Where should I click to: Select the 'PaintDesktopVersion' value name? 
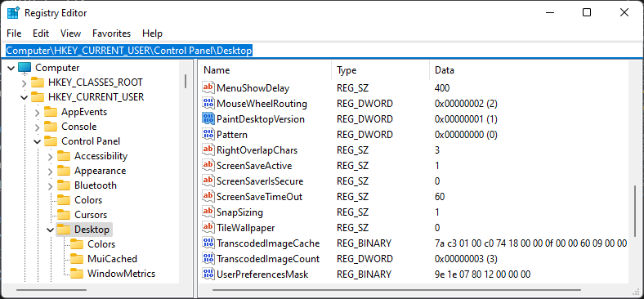(261, 119)
